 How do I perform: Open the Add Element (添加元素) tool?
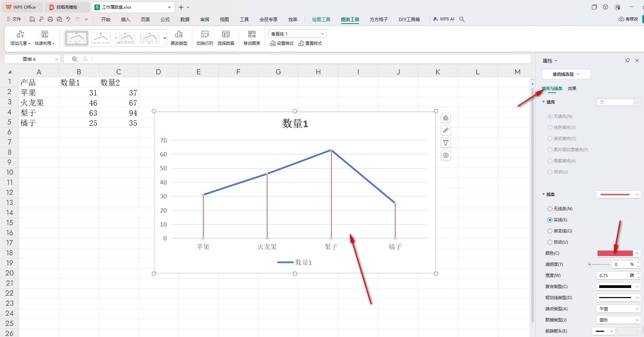(x=20, y=38)
